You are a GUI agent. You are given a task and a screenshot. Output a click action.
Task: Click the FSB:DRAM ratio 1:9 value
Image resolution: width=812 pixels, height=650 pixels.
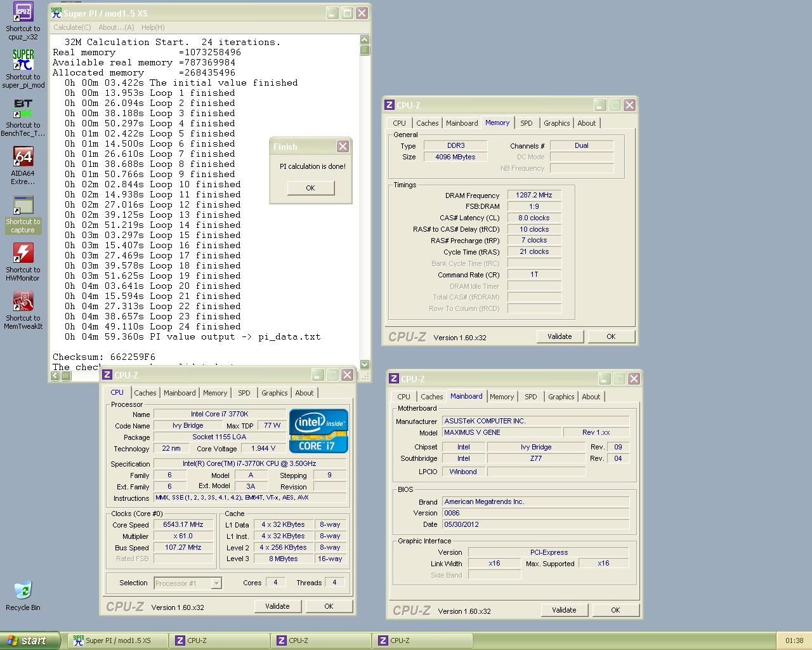coord(534,206)
